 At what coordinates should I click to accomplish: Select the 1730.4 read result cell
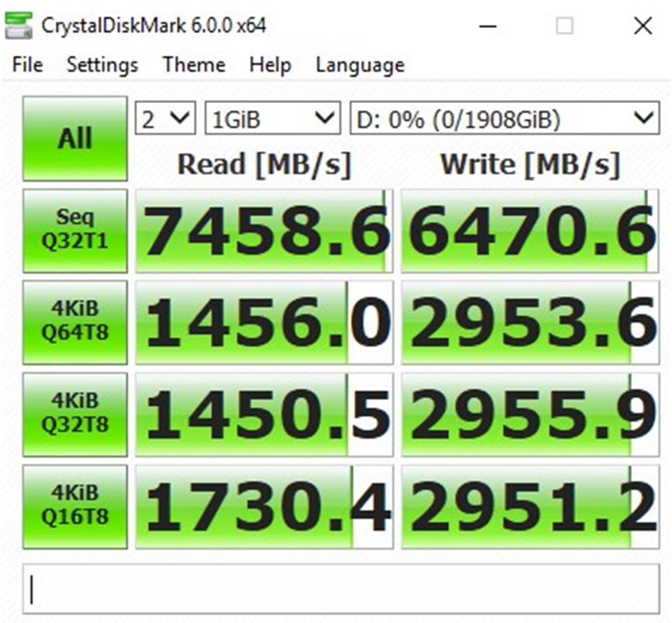pyautogui.click(x=264, y=507)
